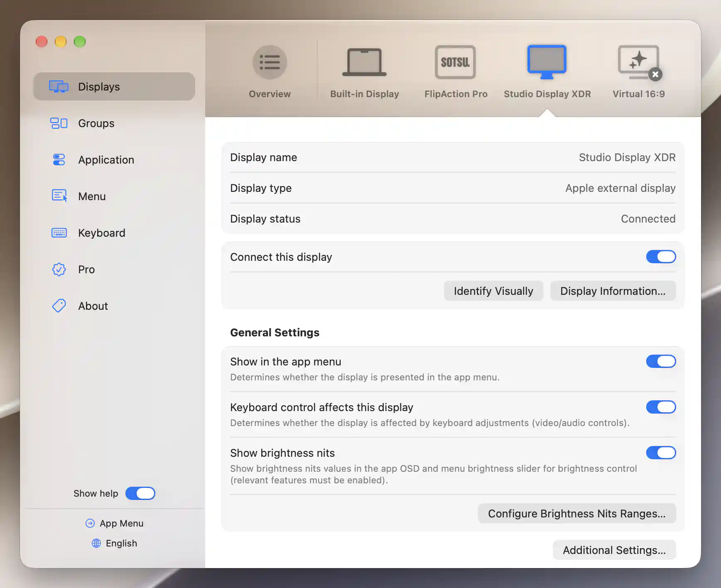Click the Application sidebar icon
The image size is (721, 588).
tap(59, 160)
